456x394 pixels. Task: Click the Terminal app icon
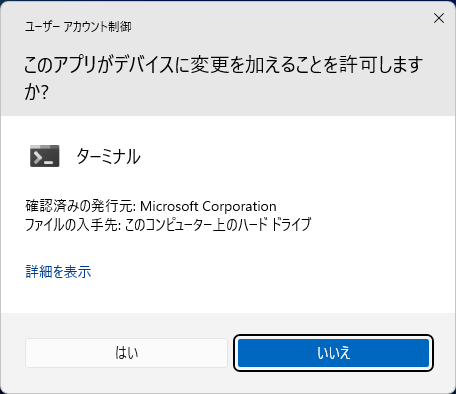point(45,156)
